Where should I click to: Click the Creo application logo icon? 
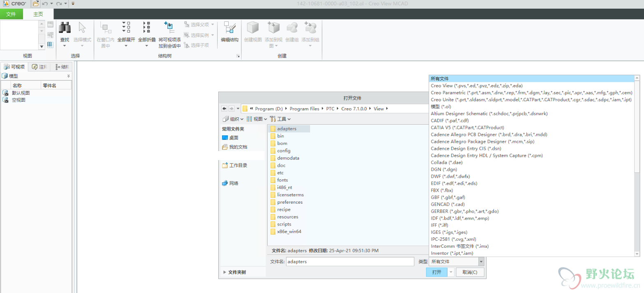point(6,4)
